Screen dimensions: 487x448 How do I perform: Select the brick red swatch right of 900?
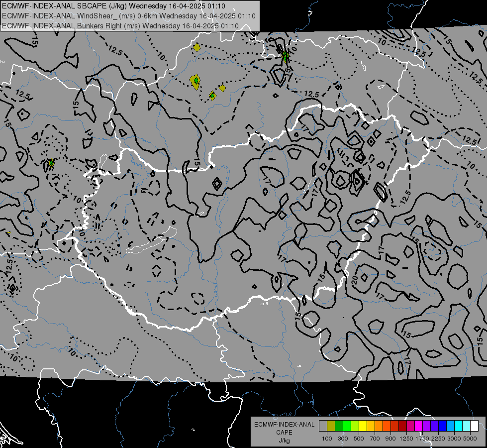point(395,426)
